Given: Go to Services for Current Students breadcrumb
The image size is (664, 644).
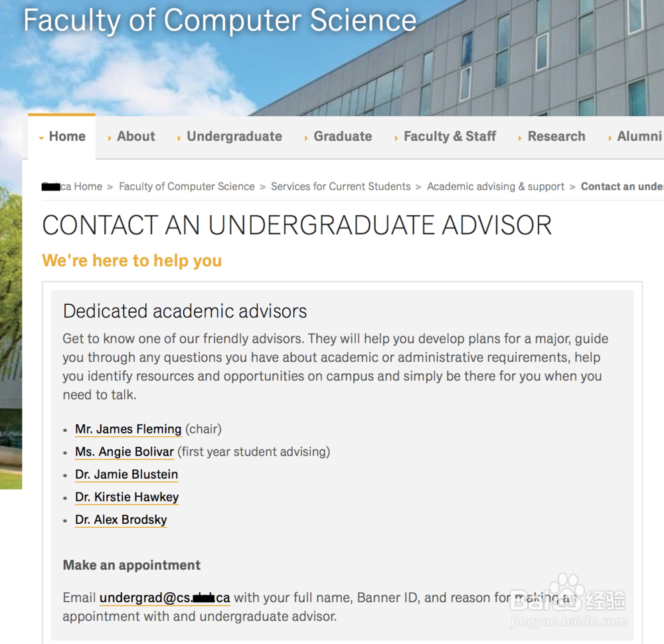Looking at the screenshot, I should coord(341,187).
